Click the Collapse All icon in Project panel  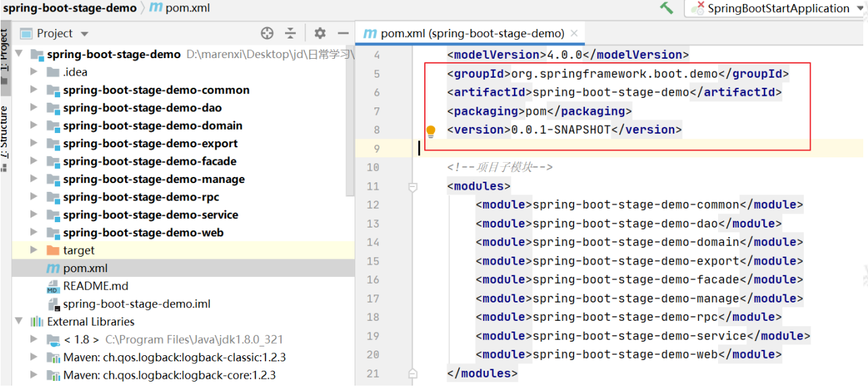point(290,33)
